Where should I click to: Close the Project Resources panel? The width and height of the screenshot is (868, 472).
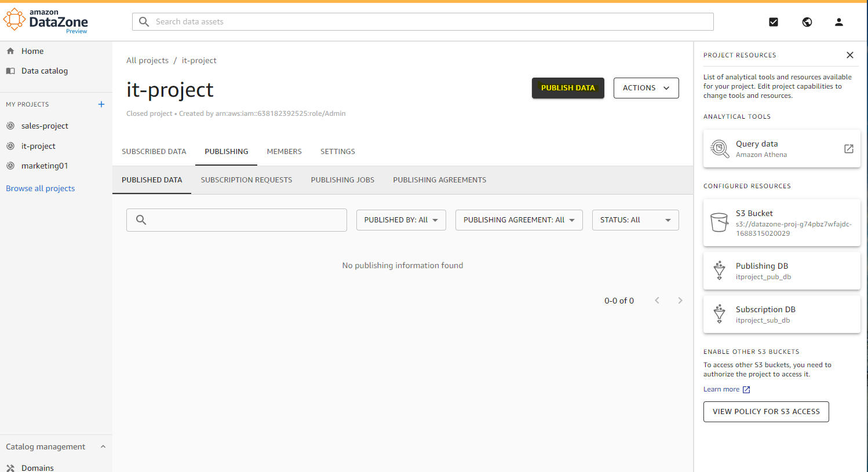pos(850,55)
